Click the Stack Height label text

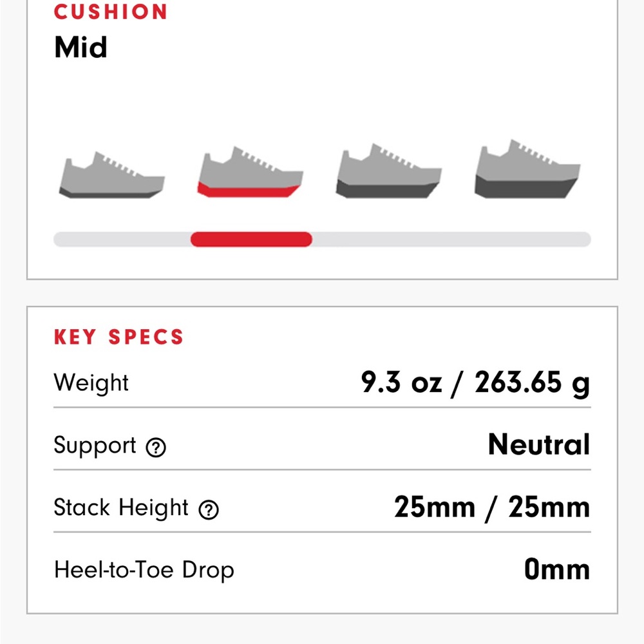121,507
